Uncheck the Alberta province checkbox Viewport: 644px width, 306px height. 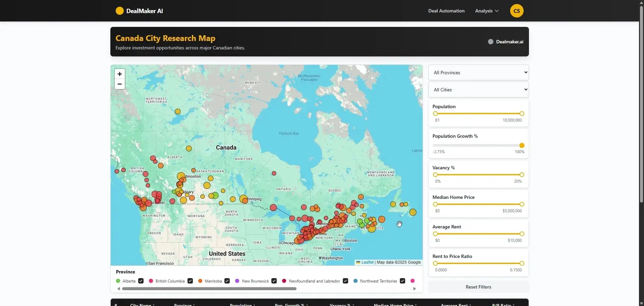click(141, 281)
